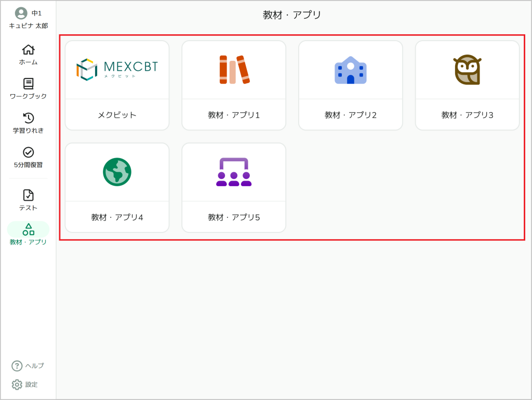Select 学習りれき text in the sidebar

[x=28, y=131]
